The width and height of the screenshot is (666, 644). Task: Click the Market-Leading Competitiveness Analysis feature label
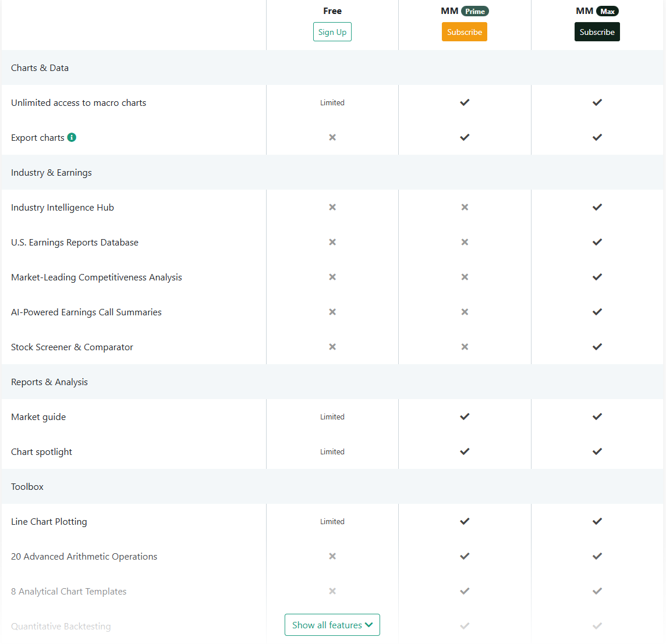pos(97,277)
